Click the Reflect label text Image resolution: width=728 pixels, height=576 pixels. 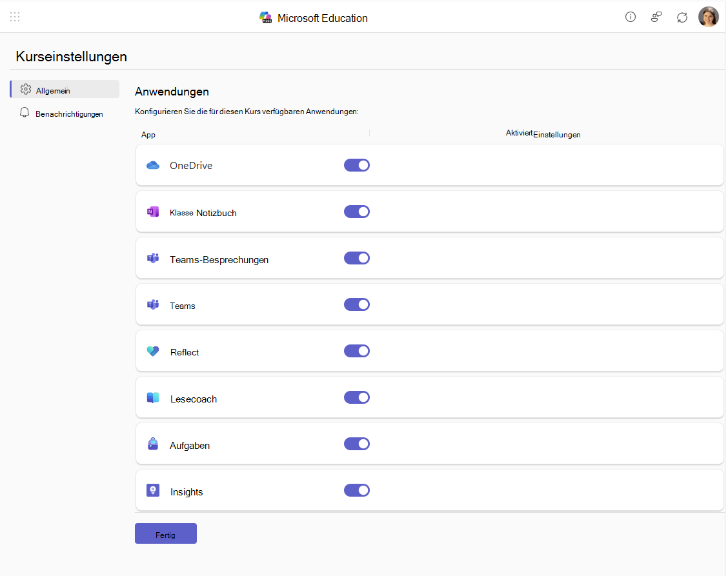coord(185,352)
